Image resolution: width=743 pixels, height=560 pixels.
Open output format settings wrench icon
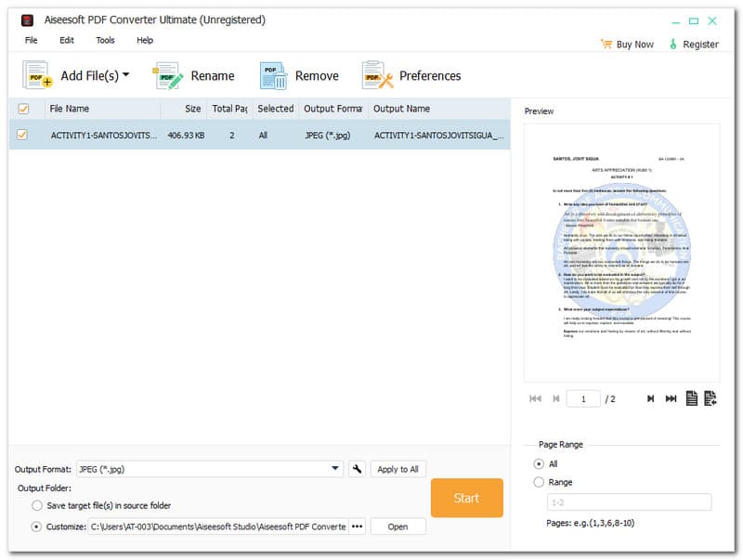click(357, 469)
